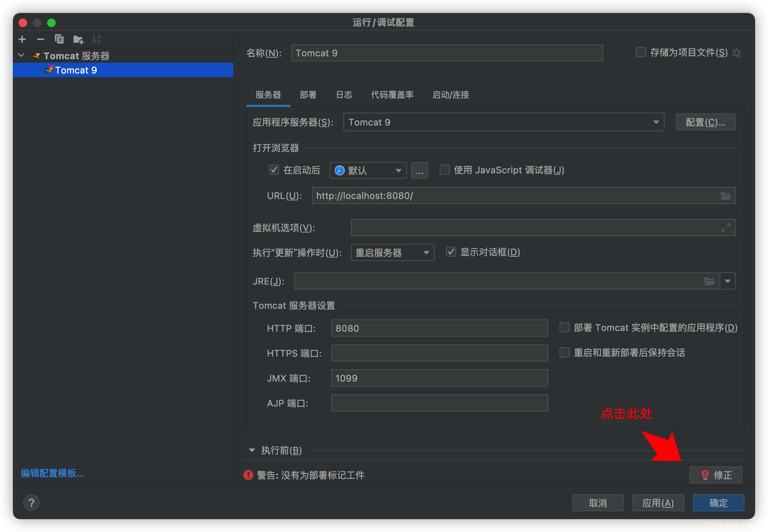Open the 编辑配置模板... link
The image size is (768, 532).
point(52,473)
